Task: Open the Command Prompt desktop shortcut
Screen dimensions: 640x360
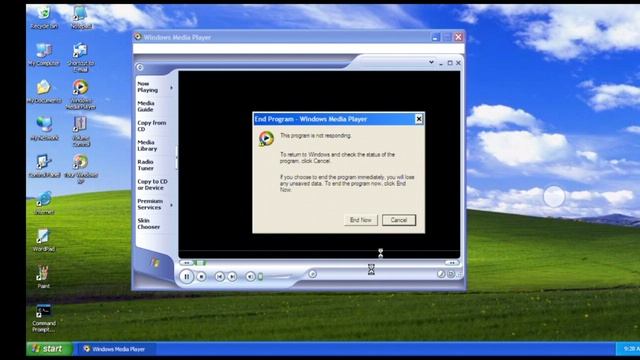Action: [x=43, y=318]
